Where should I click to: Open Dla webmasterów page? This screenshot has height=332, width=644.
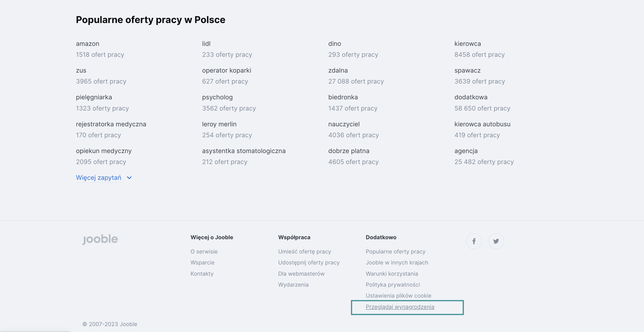tap(301, 274)
